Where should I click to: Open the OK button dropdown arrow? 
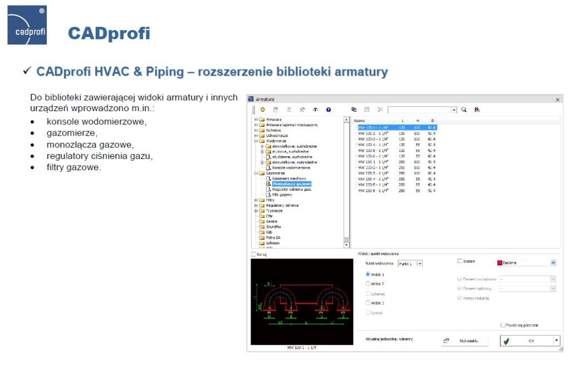click(556, 340)
